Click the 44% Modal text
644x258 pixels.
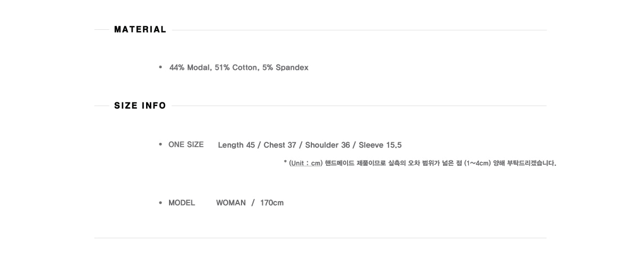[x=190, y=68]
